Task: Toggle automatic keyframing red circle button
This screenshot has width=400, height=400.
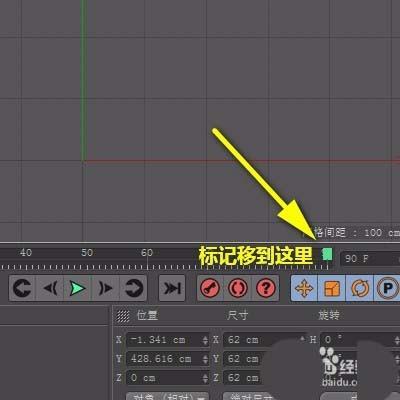Action: 238,288
